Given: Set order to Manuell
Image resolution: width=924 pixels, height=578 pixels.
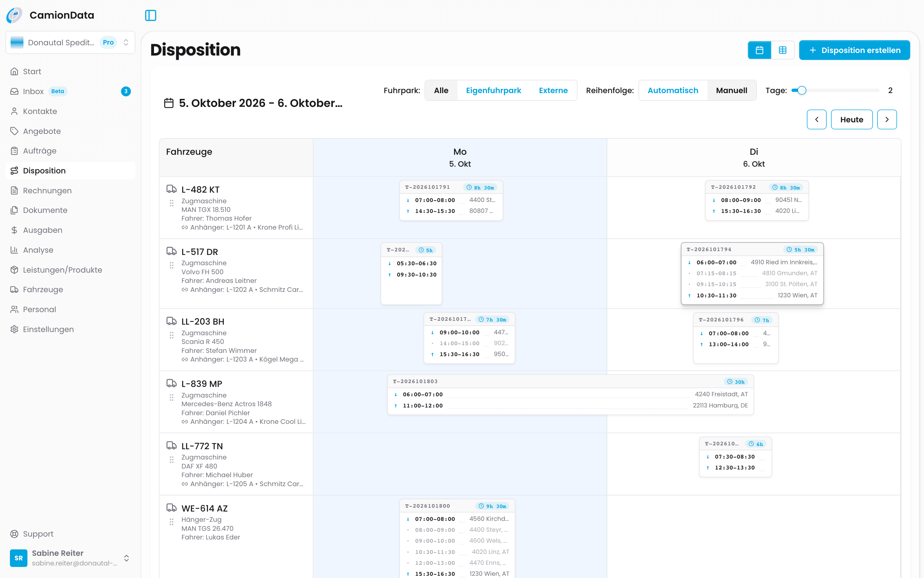Looking at the screenshot, I should coord(731,91).
